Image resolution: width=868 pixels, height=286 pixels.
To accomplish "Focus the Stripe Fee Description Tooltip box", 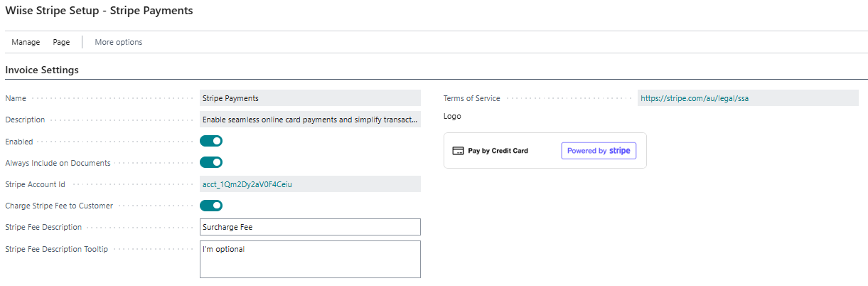I will [310, 259].
